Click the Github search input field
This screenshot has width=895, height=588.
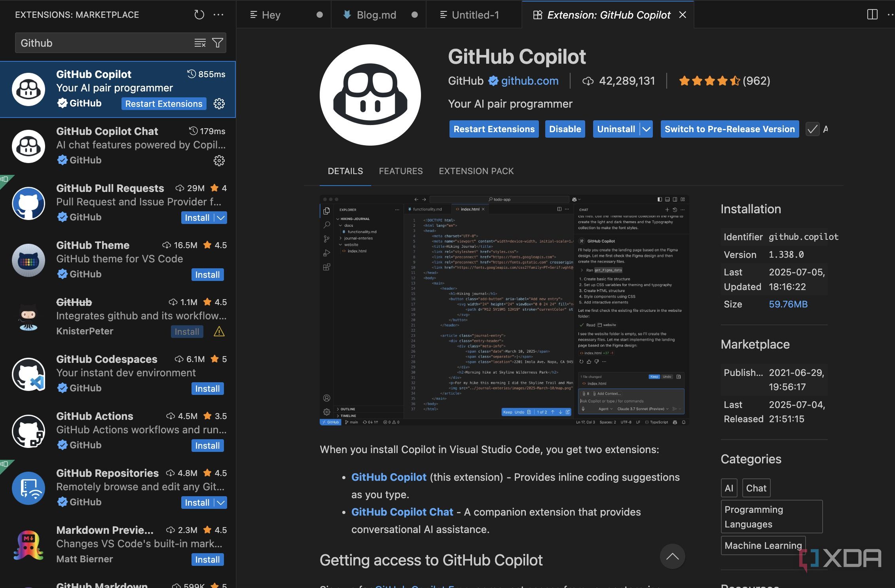(x=103, y=43)
